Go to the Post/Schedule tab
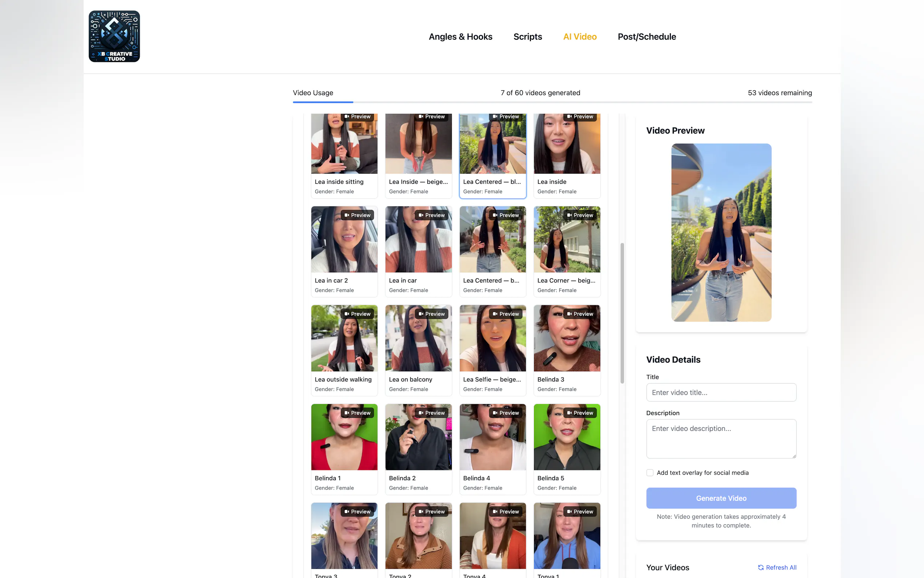This screenshot has width=924, height=578. 646,37
